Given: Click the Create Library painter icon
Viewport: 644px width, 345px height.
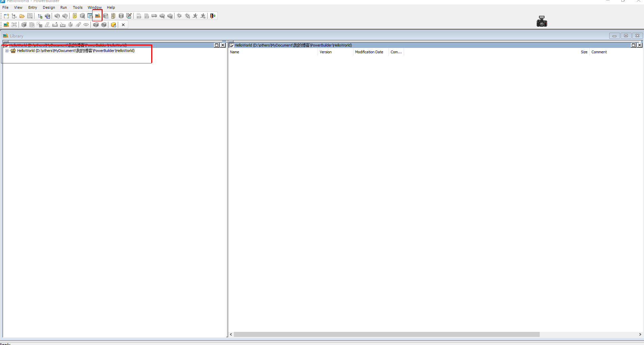Looking at the screenshot, I should coord(6,25).
